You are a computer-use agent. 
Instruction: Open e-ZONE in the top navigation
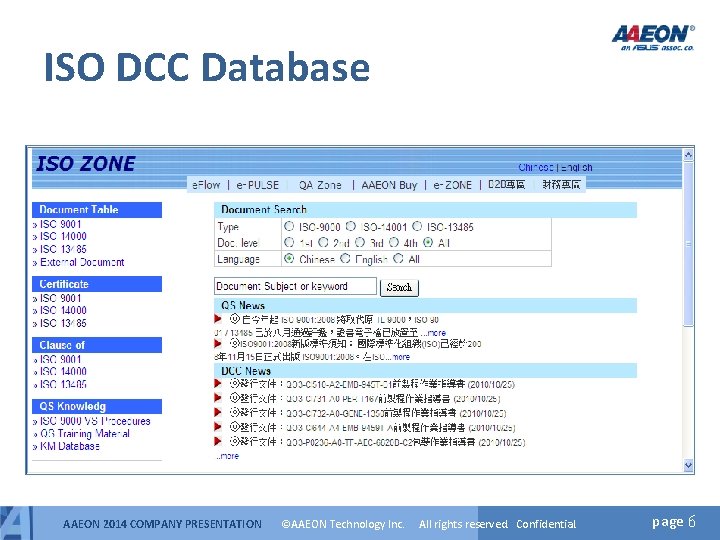(452, 185)
